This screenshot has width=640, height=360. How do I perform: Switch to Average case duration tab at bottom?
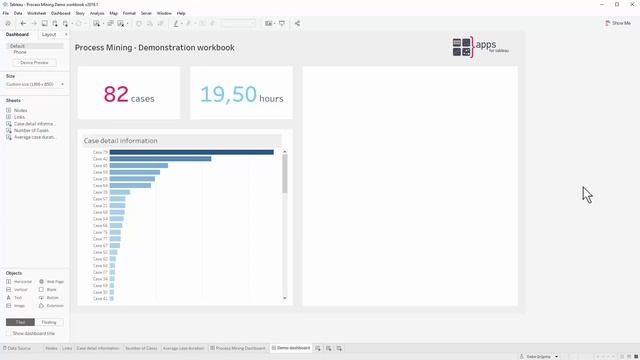tap(183, 348)
